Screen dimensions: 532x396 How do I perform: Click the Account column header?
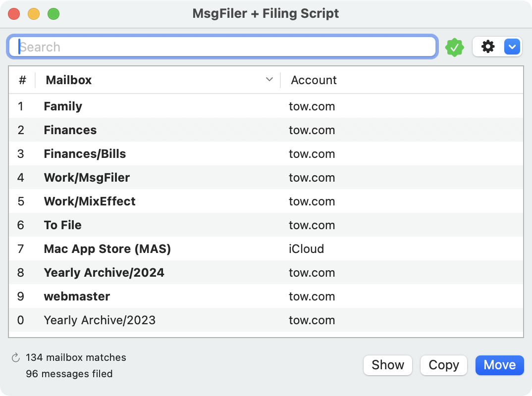pyautogui.click(x=314, y=80)
